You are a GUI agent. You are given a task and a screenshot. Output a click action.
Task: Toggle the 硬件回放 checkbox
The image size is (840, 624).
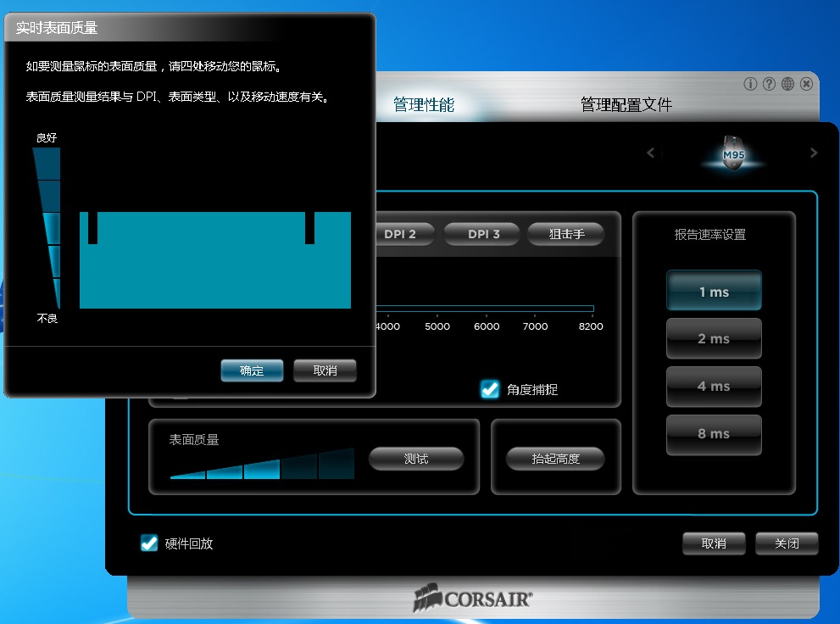pos(149,543)
